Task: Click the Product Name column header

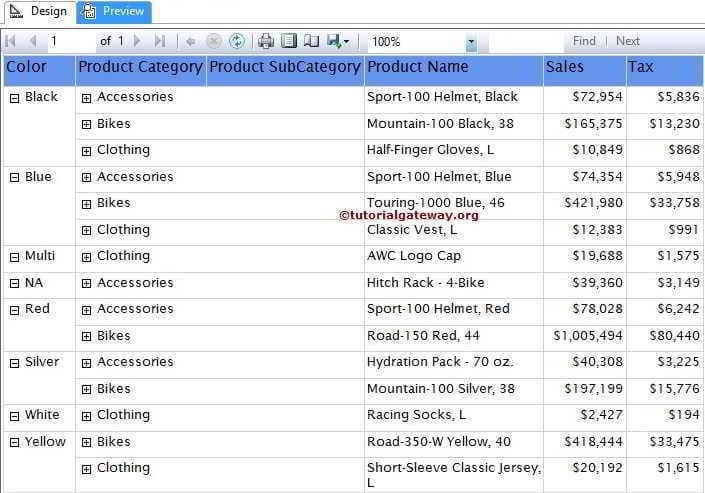Action: [x=454, y=71]
